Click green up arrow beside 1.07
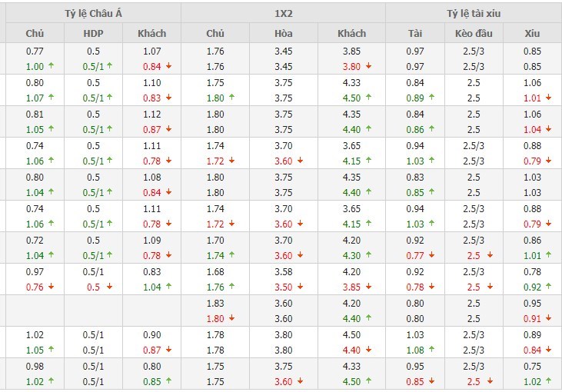 (x=51, y=98)
